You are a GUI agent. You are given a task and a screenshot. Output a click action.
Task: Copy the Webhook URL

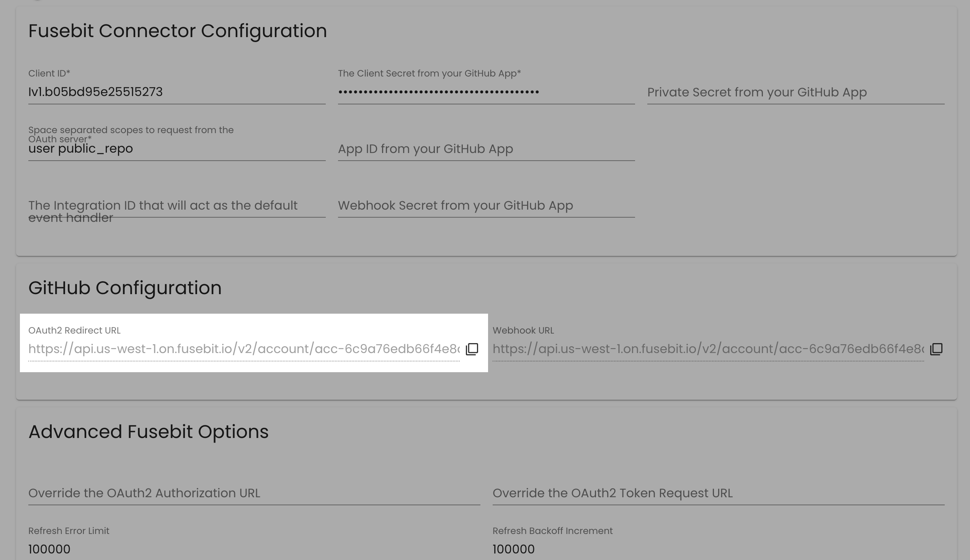(936, 349)
